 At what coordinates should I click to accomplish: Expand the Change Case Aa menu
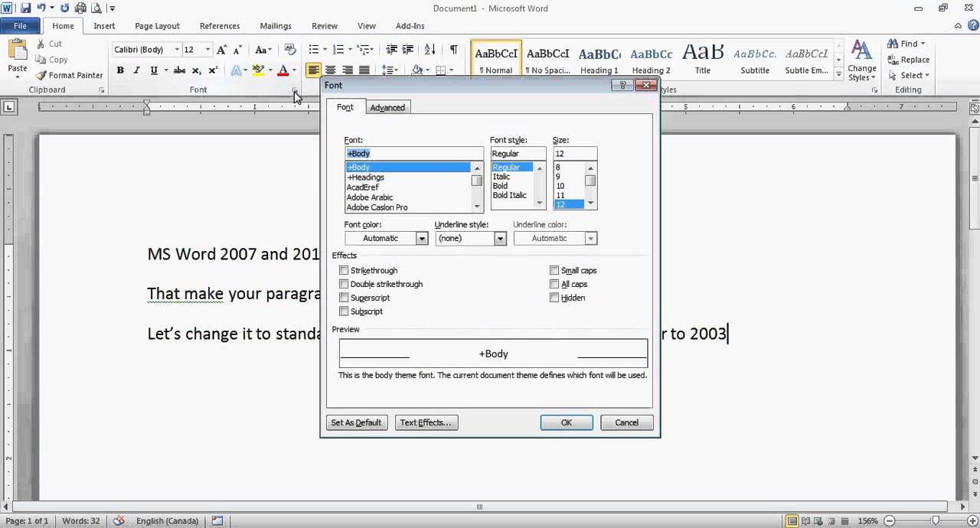(263, 50)
